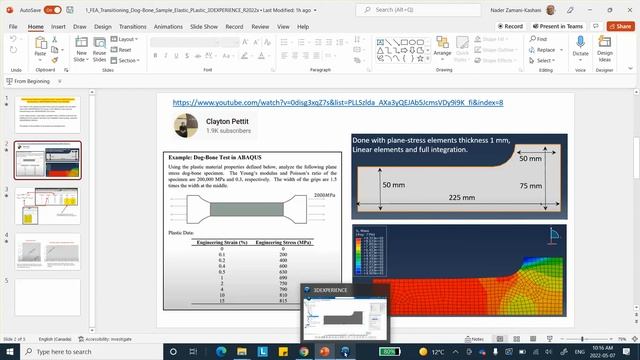Toggle the AutoSave switch

tap(52, 10)
